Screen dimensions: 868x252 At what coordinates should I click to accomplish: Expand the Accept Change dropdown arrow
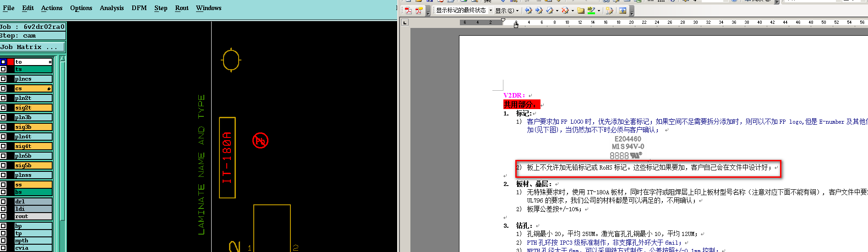(557, 11)
